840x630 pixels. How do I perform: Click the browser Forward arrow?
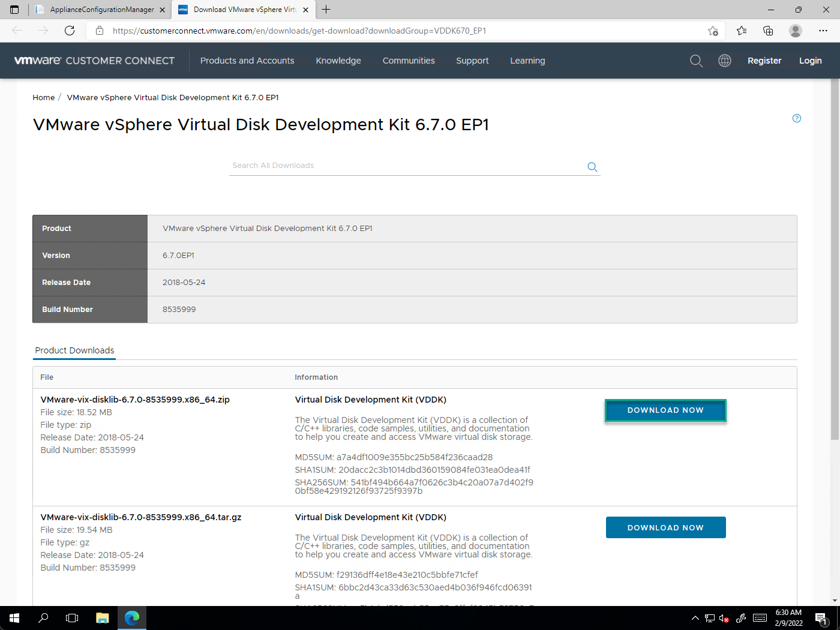click(43, 31)
